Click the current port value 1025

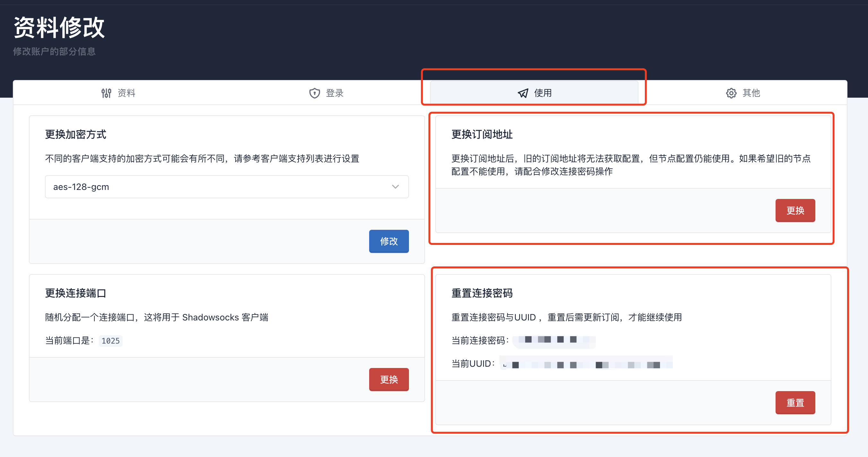coord(110,341)
